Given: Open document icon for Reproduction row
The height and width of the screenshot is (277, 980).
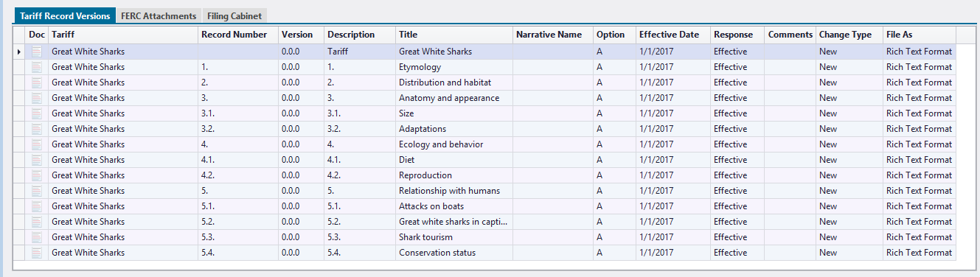Looking at the screenshot, I should (37, 175).
